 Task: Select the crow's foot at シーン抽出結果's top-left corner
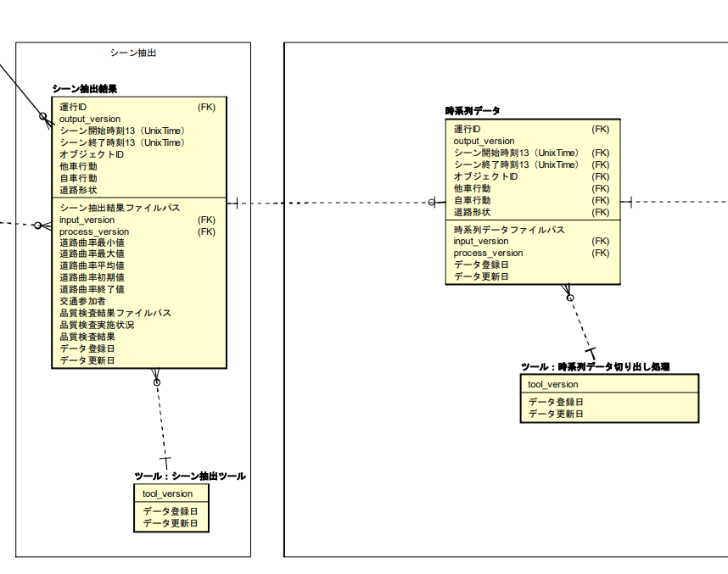point(45,116)
